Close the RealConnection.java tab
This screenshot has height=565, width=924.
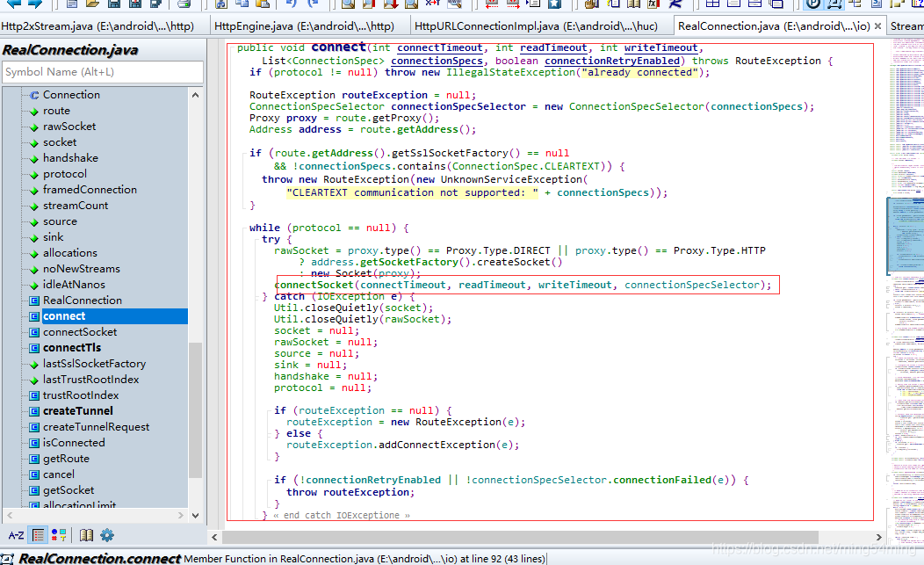[877, 26]
